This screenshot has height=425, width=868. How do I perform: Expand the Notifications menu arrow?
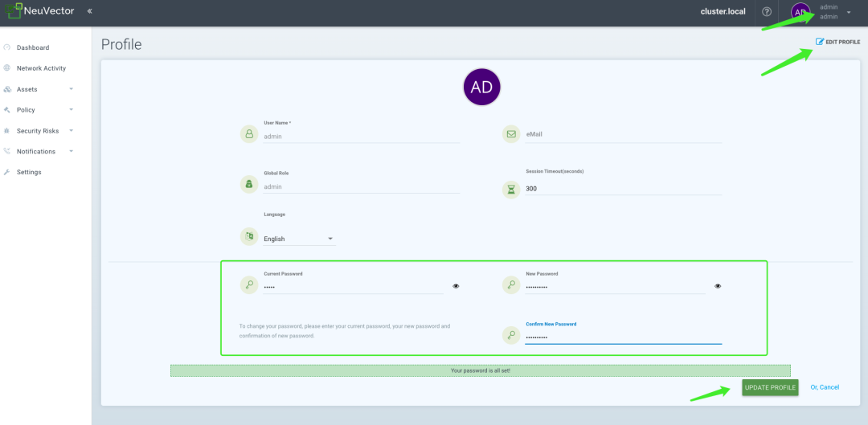click(x=71, y=151)
